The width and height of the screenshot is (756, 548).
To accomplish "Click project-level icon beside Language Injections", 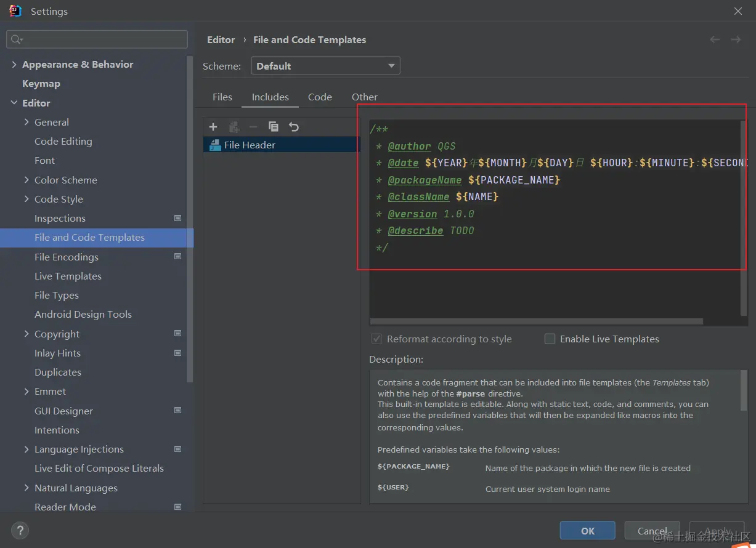I will (178, 449).
